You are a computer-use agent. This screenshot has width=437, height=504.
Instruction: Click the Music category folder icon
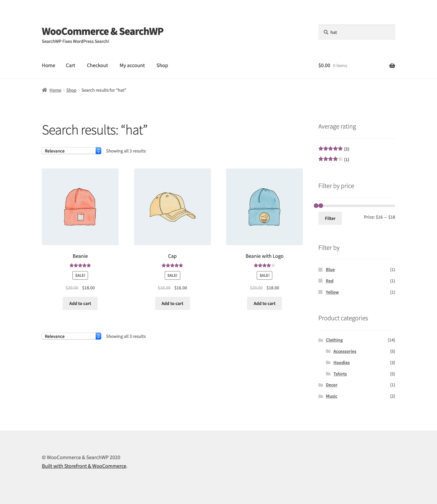click(320, 396)
